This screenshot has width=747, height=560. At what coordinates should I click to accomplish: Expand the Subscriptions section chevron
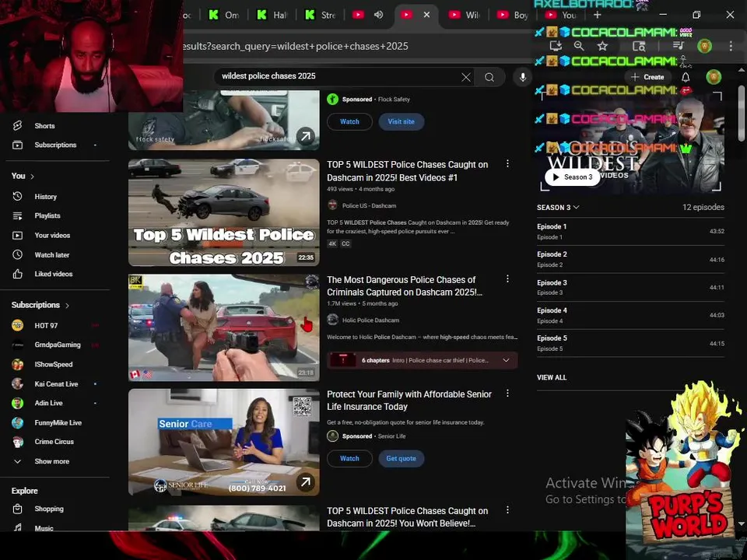point(67,305)
